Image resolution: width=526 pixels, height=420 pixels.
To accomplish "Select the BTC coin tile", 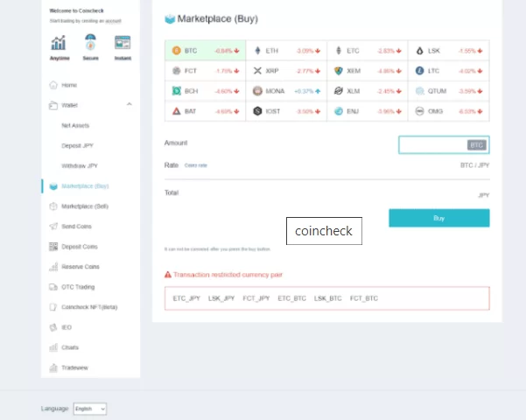I will (x=206, y=51).
